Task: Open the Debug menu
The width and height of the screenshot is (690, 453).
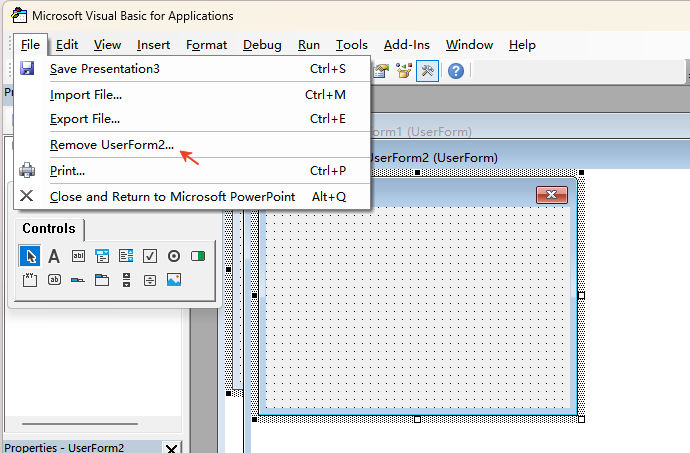Action: click(262, 45)
